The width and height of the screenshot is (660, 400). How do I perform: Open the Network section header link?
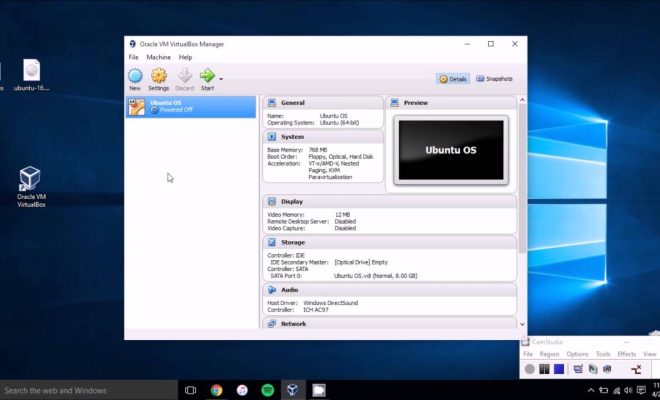[x=293, y=324]
